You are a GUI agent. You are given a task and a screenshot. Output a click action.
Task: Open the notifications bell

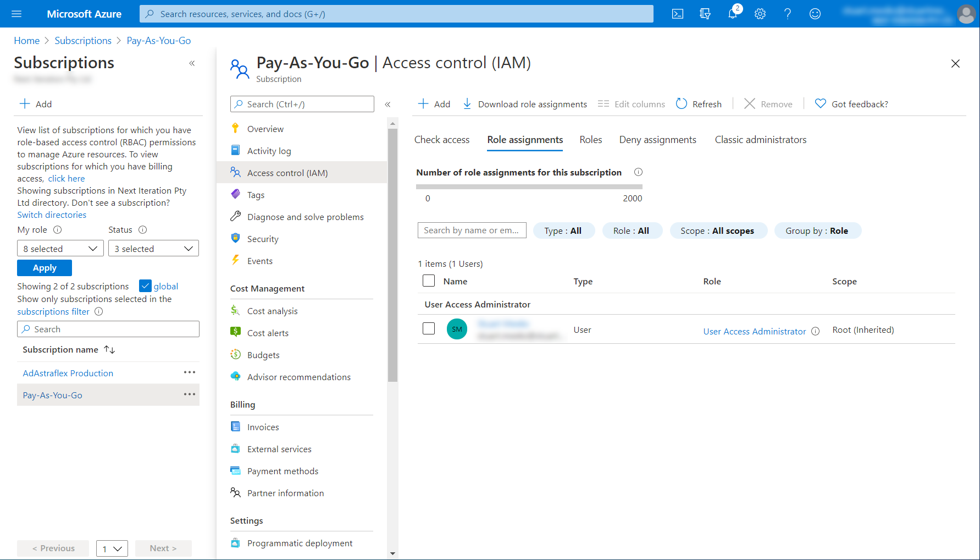[733, 14]
